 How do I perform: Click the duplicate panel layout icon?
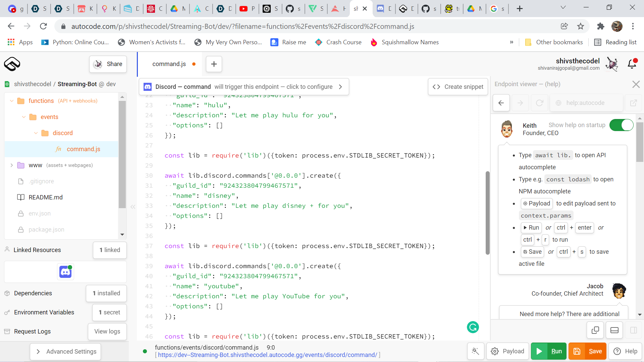click(x=595, y=330)
